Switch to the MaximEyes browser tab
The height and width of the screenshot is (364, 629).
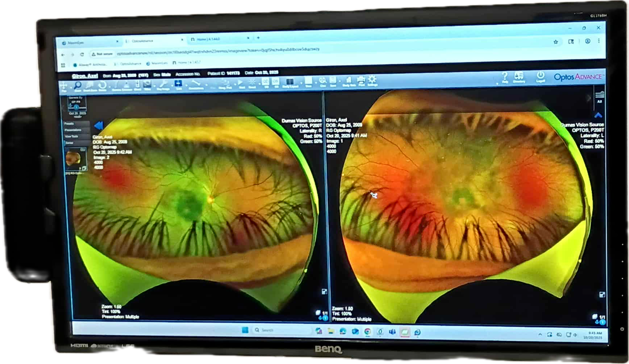(89, 43)
